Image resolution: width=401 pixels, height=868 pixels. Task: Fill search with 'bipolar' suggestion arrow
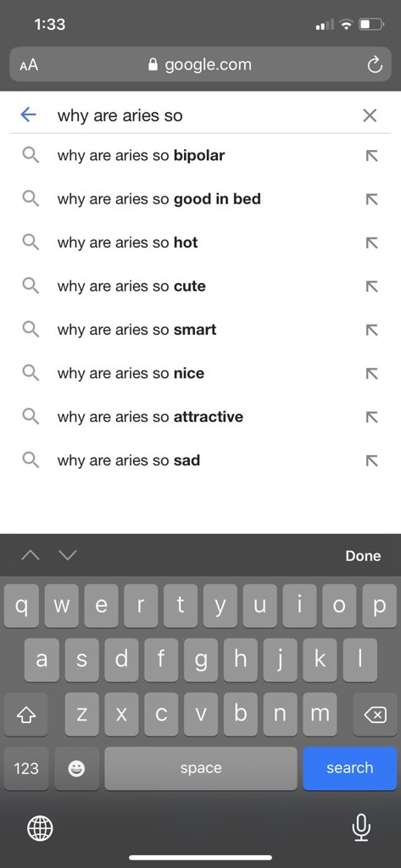372,156
